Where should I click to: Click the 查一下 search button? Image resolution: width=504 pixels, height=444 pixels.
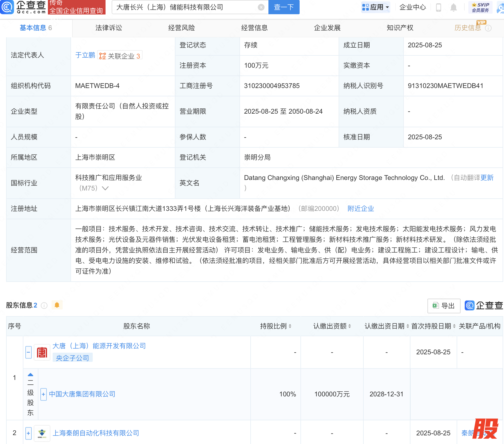(x=284, y=7)
